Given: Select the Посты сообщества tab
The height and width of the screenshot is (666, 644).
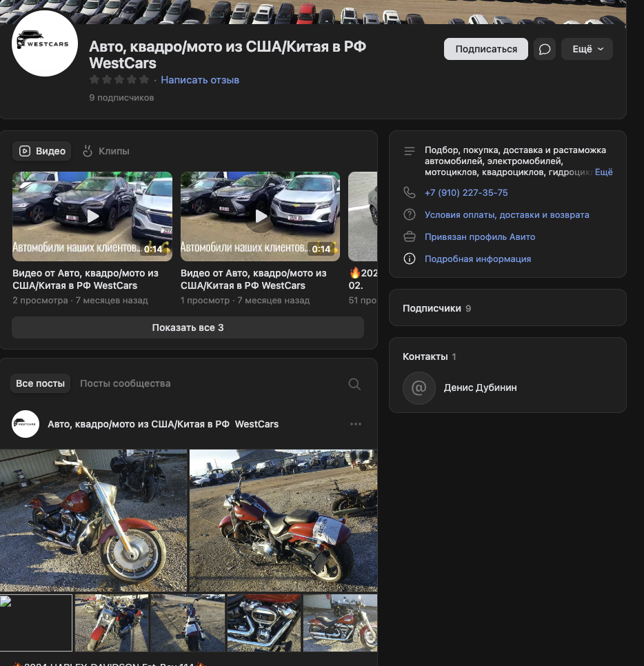Looking at the screenshot, I should (x=125, y=383).
